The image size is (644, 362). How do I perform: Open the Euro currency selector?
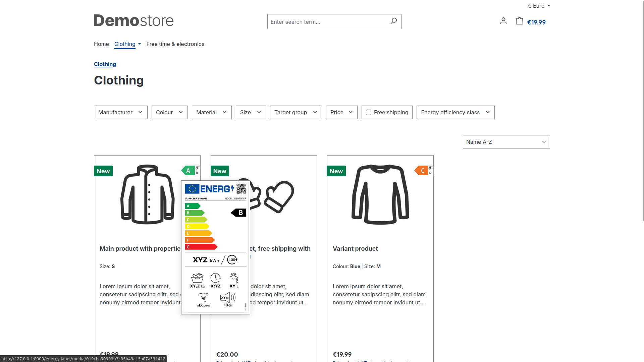[538, 6]
